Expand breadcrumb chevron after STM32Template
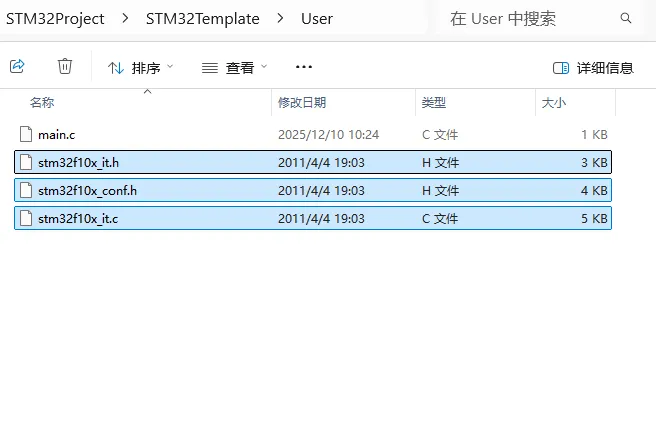Screen dimensions: 656x439 tap(280, 18)
